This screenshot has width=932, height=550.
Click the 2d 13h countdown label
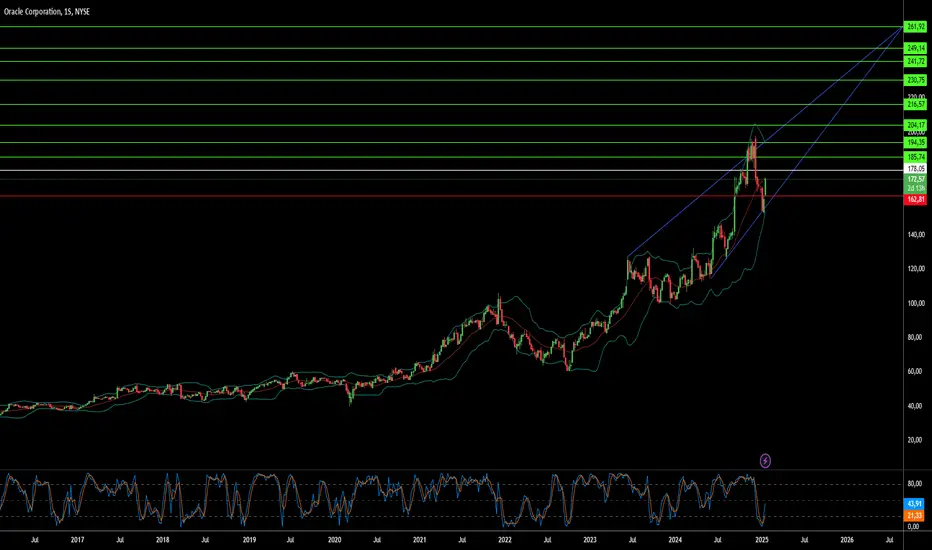(x=916, y=187)
